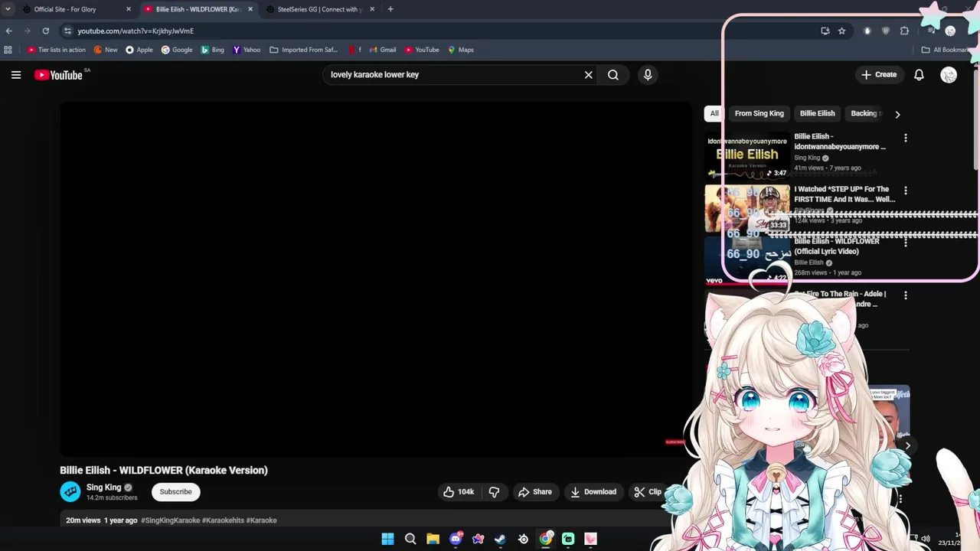Open Imported From Safari bookmarks folder
The height and width of the screenshot is (551, 980).
[304, 50]
